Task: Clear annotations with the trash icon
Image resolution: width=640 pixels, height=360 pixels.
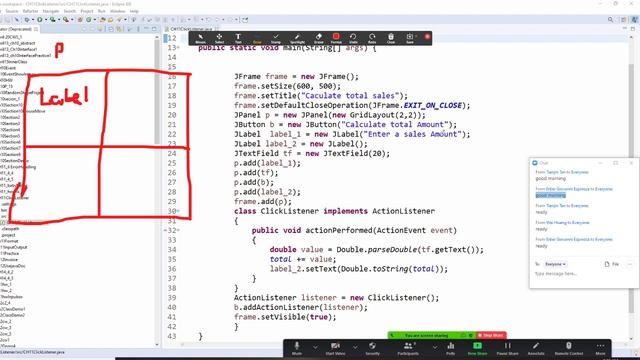Action: [x=391, y=38]
